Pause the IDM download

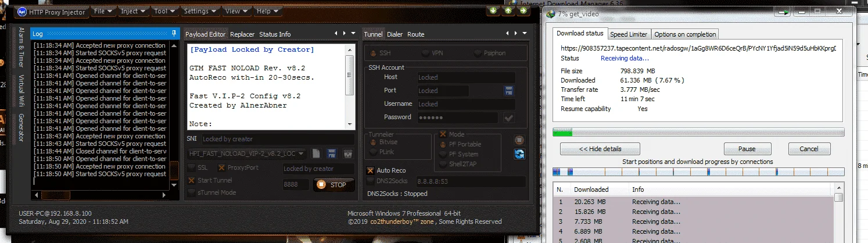click(747, 149)
